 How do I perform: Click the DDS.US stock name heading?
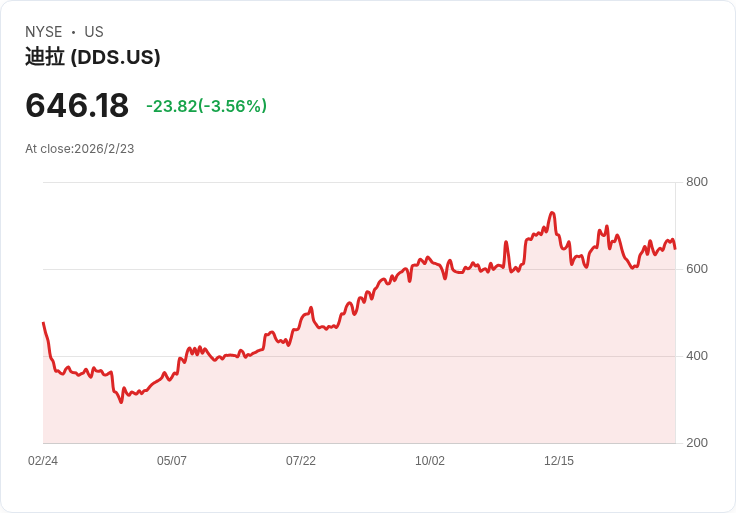(x=92, y=57)
